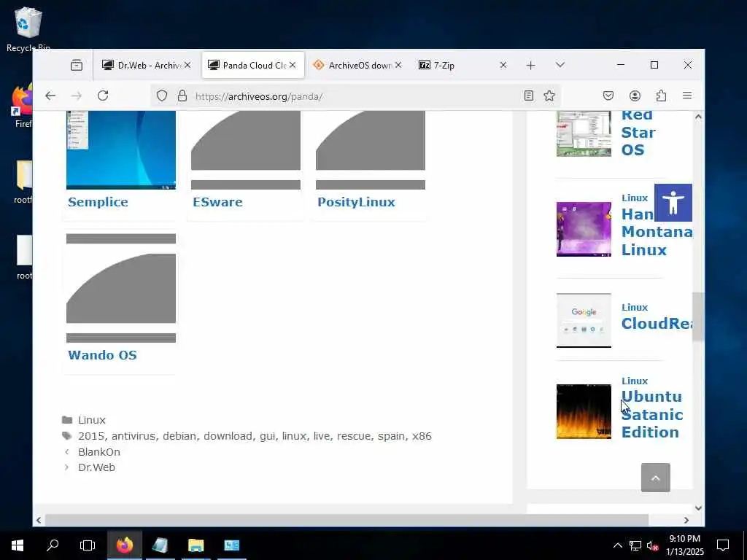Click the vertical scrollbar thumb
The height and width of the screenshot is (560, 747).
(x=698, y=316)
